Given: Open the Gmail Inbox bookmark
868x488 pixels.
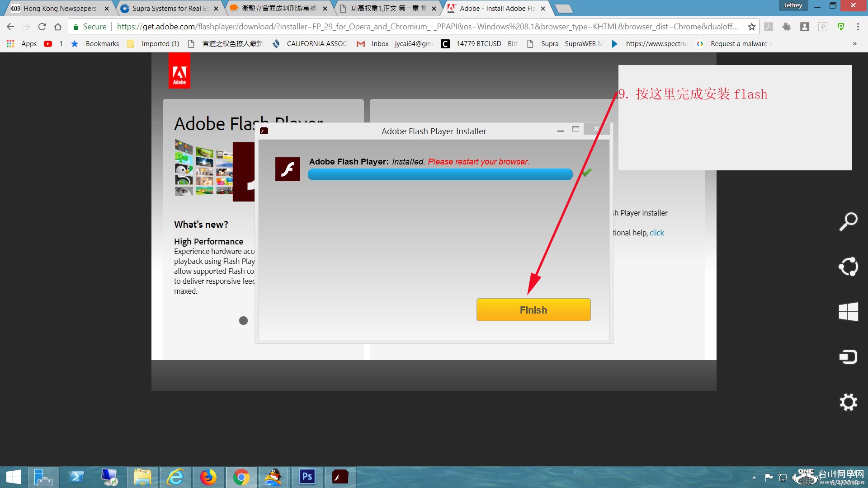Looking at the screenshot, I should [x=395, y=44].
